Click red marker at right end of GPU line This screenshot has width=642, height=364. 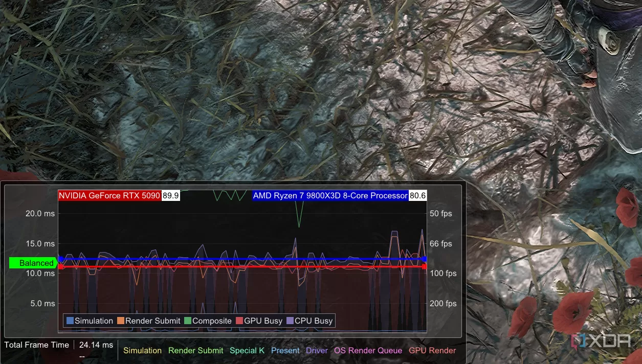[424, 266]
